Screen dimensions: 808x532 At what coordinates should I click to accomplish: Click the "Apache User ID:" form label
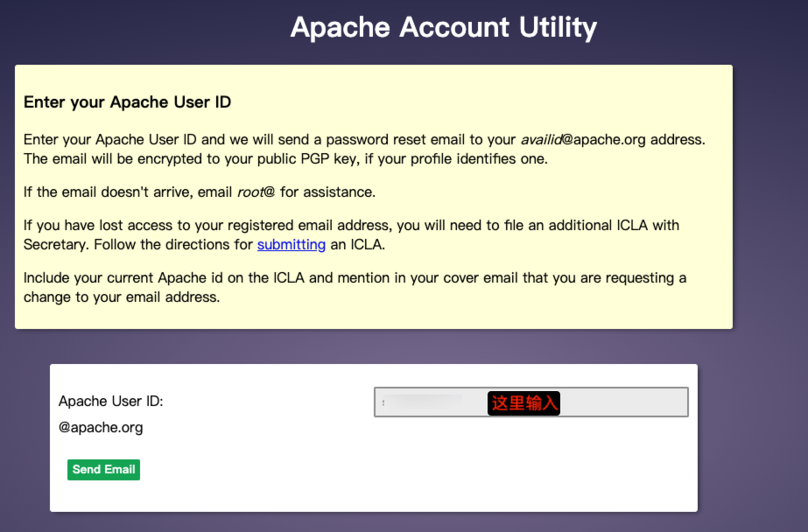coord(111,402)
